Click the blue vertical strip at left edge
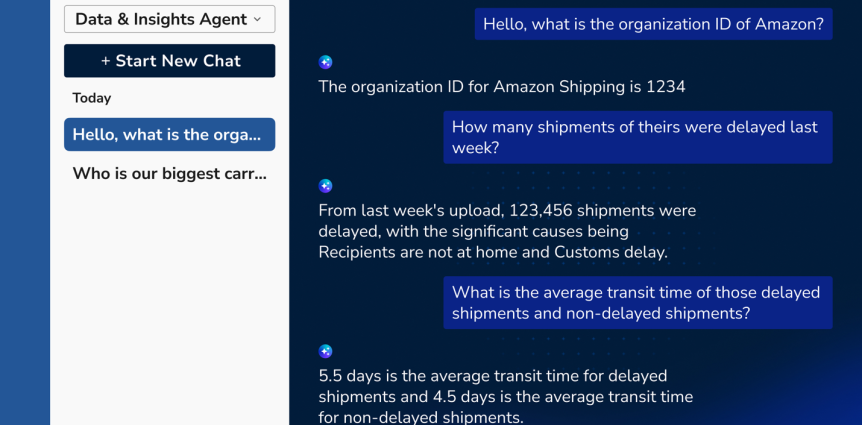The width and height of the screenshot is (862, 425). click(25, 212)
